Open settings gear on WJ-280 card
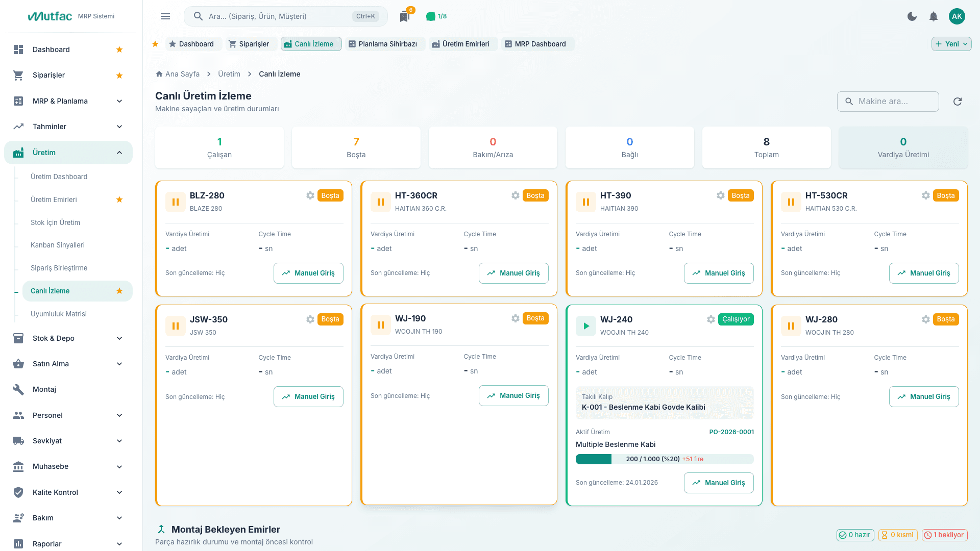The image size is (980, 551). coord(926,319)
